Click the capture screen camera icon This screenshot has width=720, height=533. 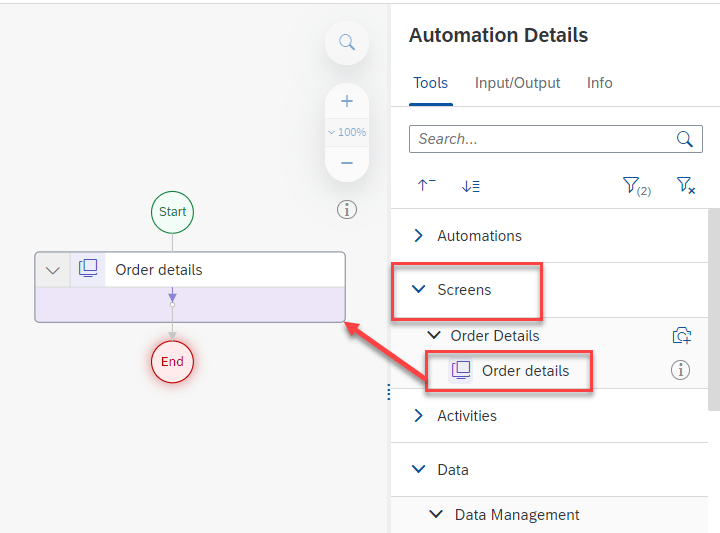681,336
